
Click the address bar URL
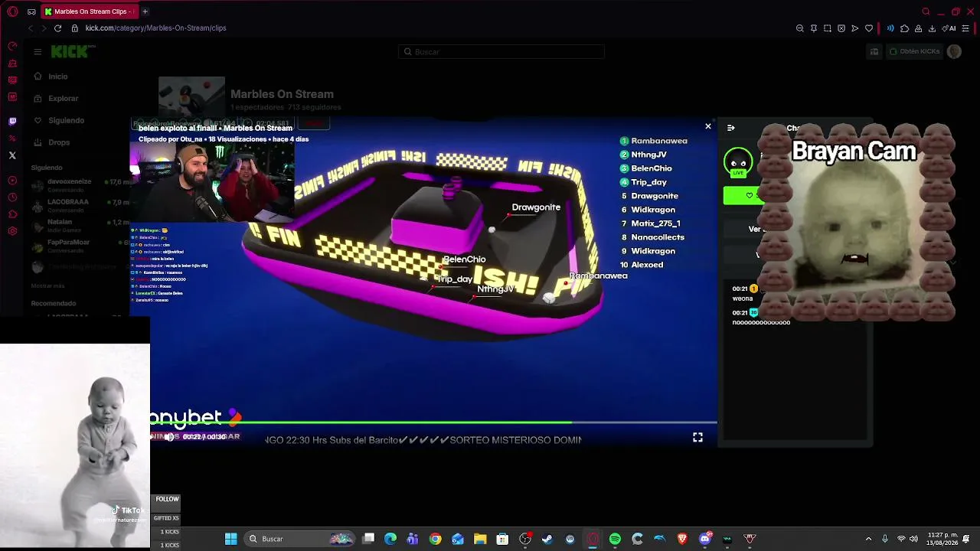[x=156, y=28]
